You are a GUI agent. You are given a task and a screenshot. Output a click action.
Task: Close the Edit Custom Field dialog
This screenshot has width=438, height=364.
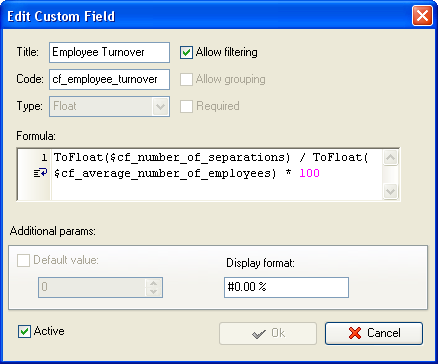pyautogui.click(x=422, y=16)
